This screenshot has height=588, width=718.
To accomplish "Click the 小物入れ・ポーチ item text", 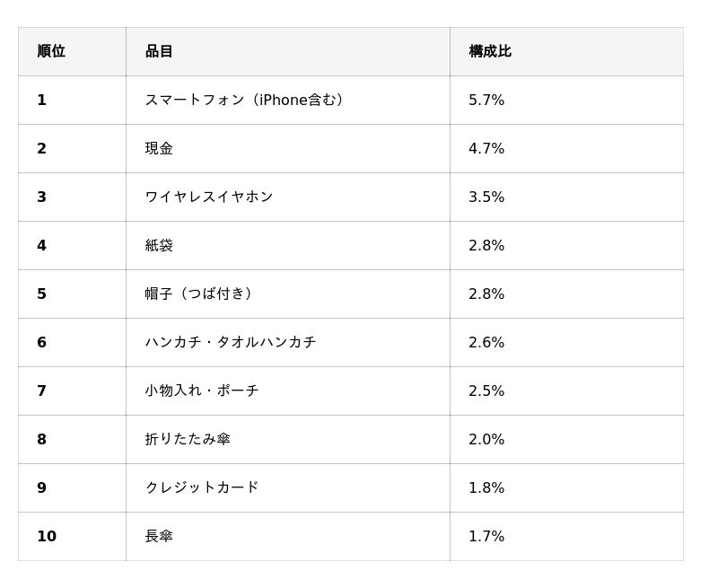I will tap(202, 391).
